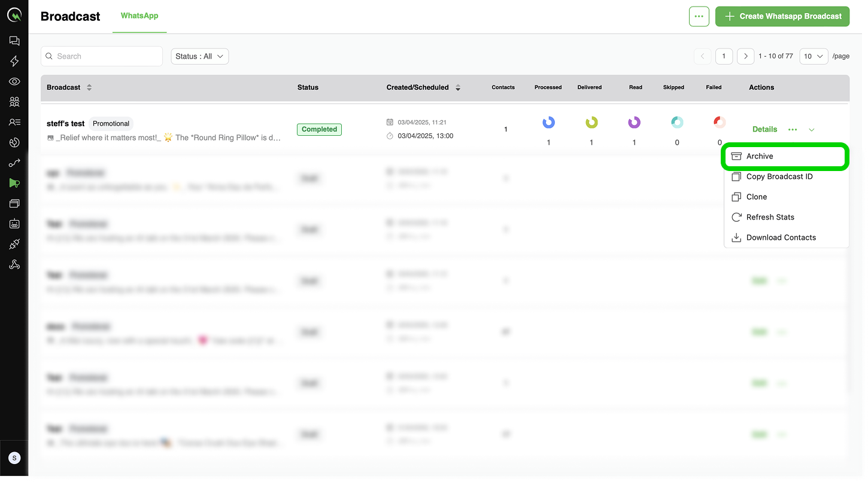868x482 pixels.
Task: Sort by the Created/Scheduled column arrows
Action: (458, 87)
